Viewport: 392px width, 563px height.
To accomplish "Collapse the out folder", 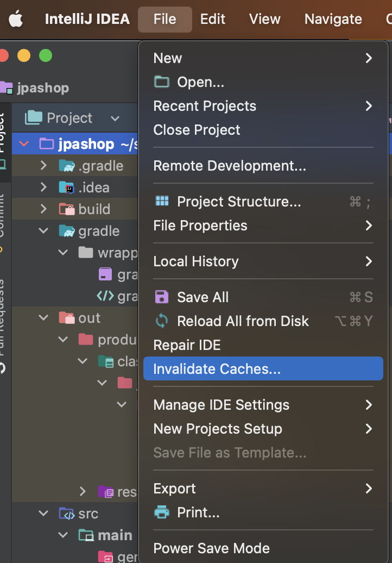I will coord(43,318).
